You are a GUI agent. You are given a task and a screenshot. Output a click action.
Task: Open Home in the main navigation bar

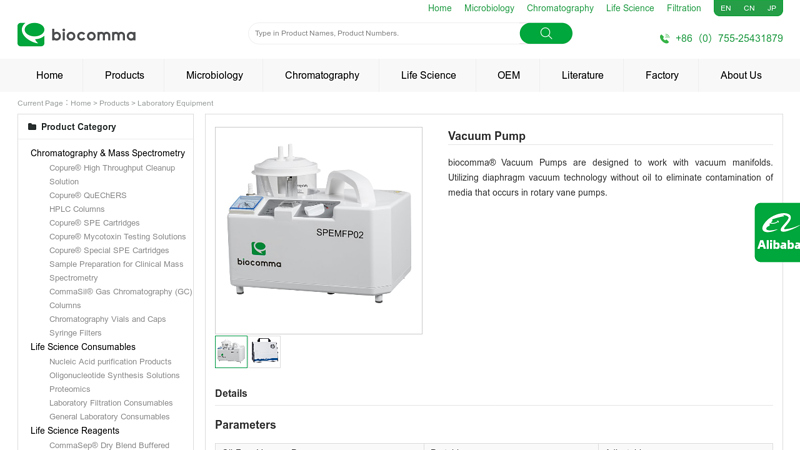(49, 76)
